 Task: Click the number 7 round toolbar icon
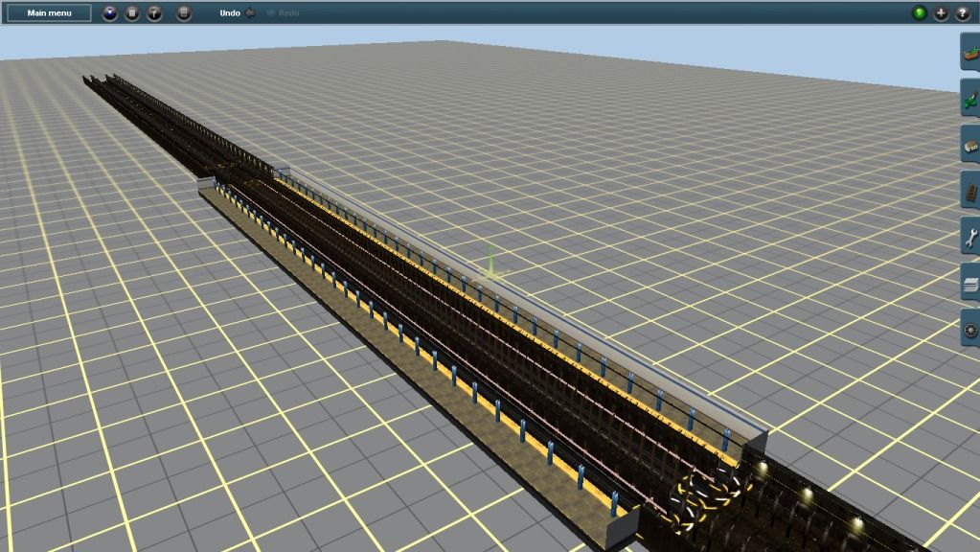coord(154,12)
